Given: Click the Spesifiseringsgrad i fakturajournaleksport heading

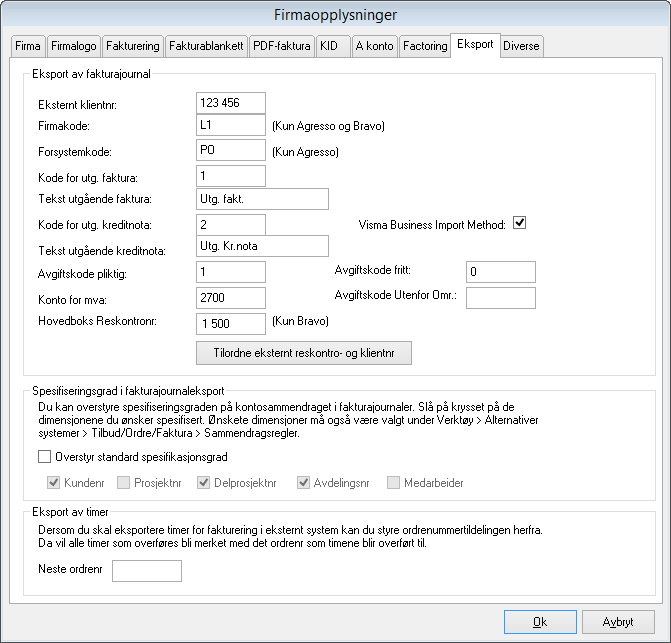Looking at the screenshot, I should (128, 391).
